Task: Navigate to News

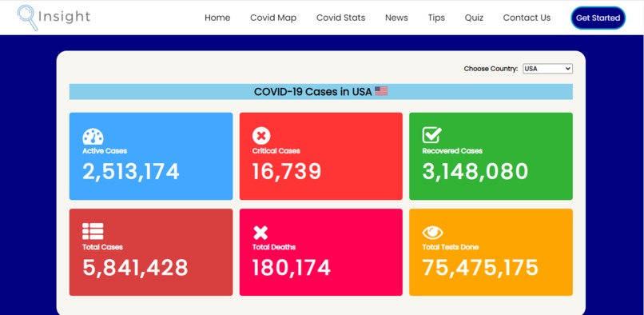Action: click(x=396, y=18)
